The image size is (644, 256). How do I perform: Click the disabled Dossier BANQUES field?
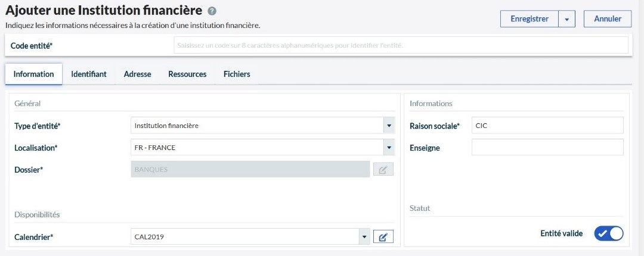tap(250, 170)
